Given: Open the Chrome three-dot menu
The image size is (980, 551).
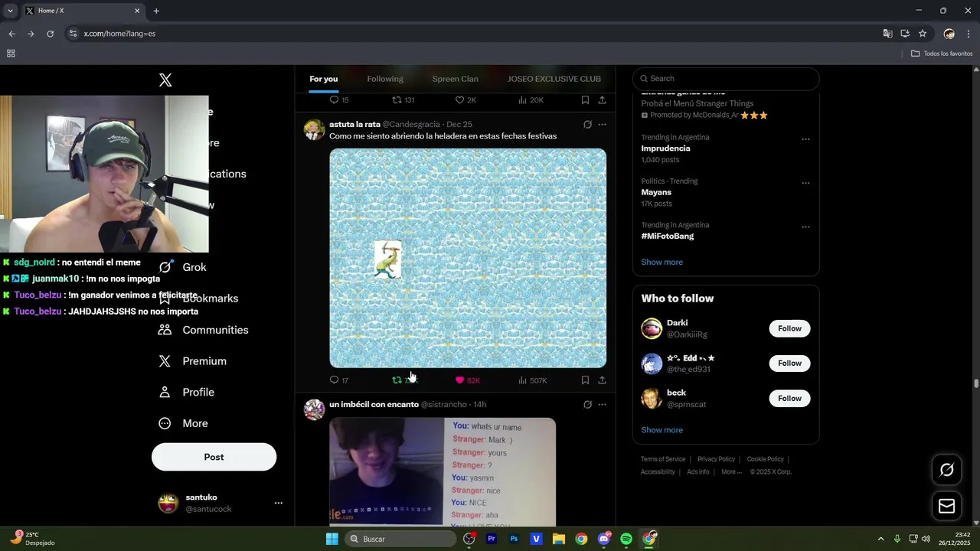Looking at the screenshot, I should point(969,34).
